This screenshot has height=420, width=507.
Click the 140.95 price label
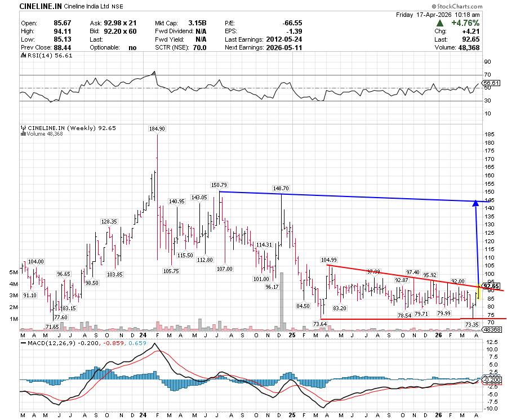tap(177, 202)
